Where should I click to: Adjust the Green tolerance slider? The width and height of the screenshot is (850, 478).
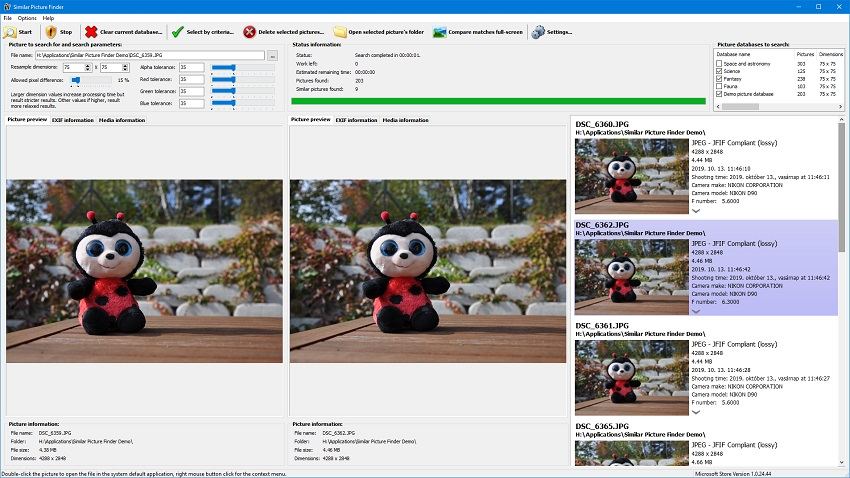(242, 91)
